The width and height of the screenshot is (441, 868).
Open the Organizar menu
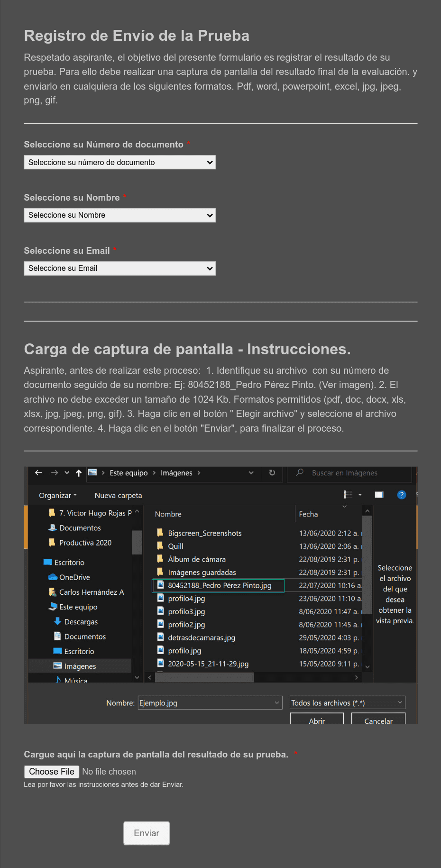tap(57, 496)
